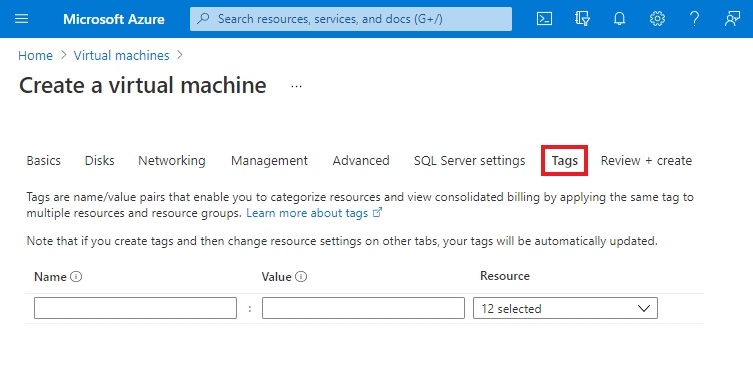Open the feedback person icon
This screenshot has height=373, width=753.
(732, 19)
